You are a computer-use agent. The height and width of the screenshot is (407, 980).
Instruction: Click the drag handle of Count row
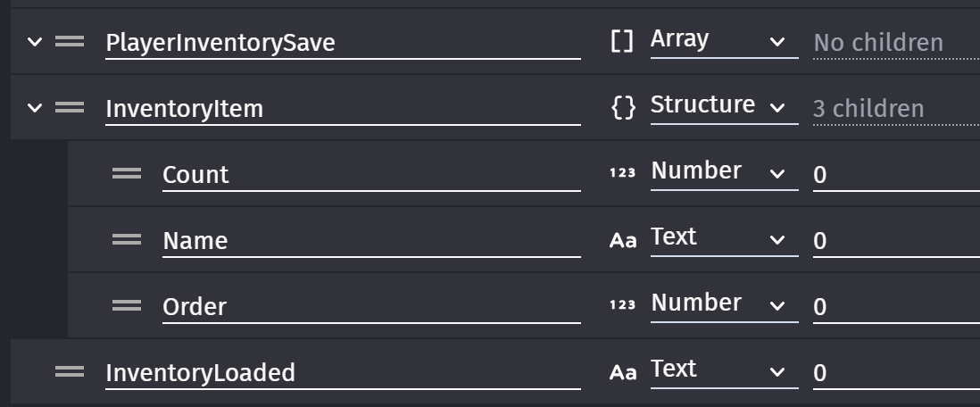pyautogui.click(x=127, y=174)
